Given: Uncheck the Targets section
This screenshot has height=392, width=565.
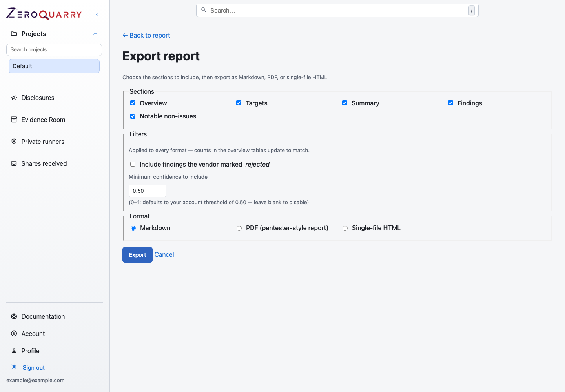Looking at the screenshot, I should [239, 103].
